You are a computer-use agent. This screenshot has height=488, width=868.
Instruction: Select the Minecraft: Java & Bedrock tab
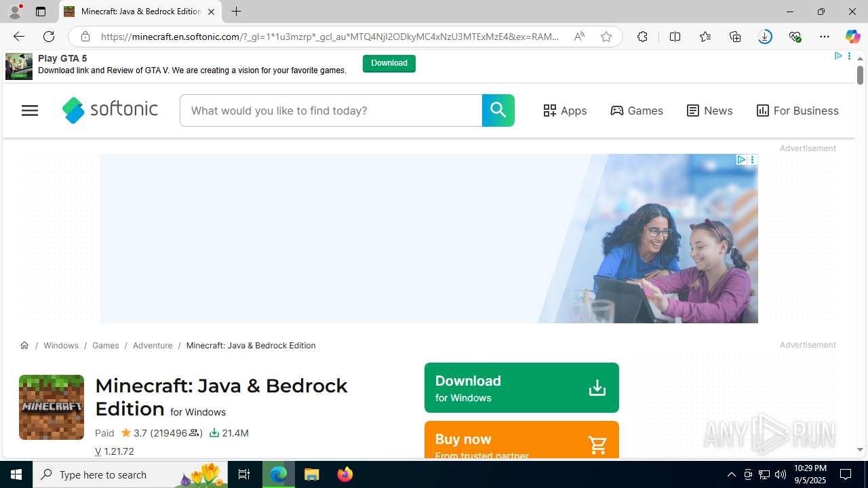click(x=140, y=12)
